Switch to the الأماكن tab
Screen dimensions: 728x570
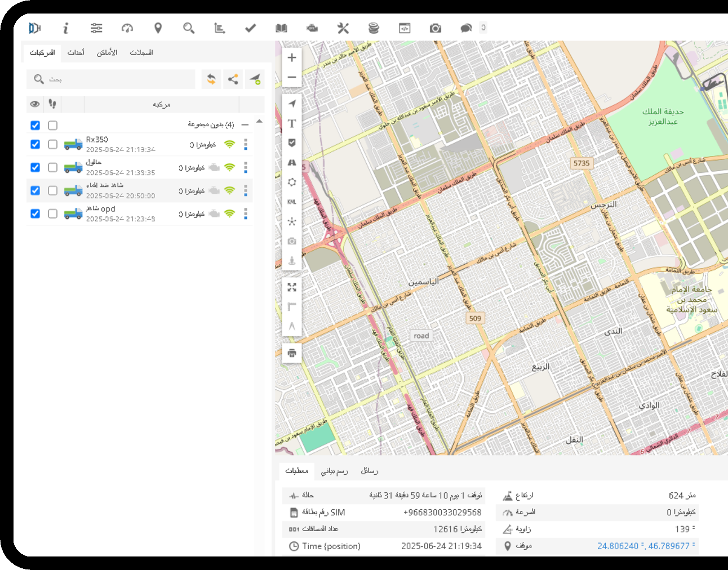pyautogui.click(x=107, y=52)
